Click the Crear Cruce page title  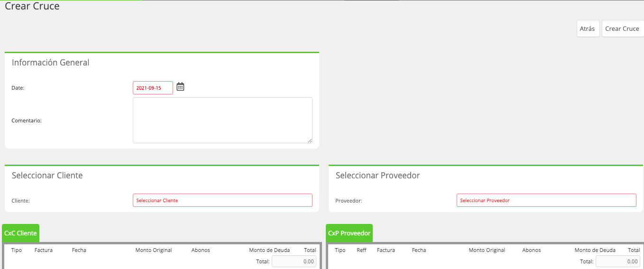click(x=32, y=6)
